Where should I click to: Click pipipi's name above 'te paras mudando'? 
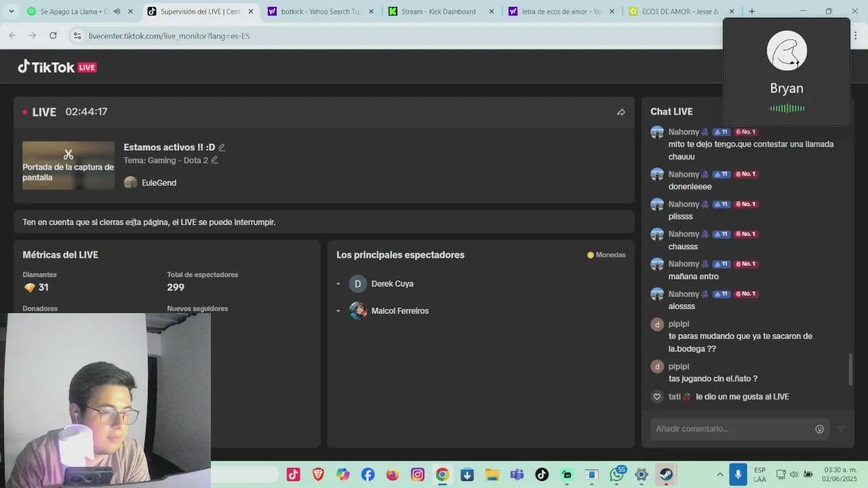tap(679, 324)
